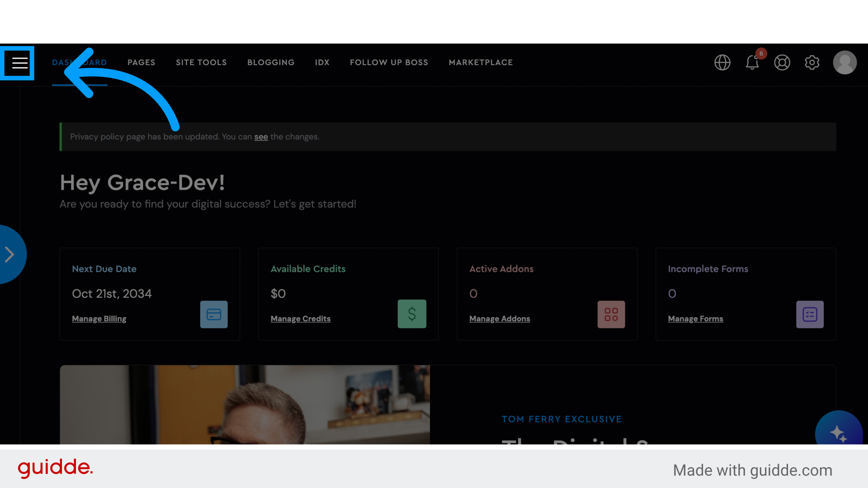Open the Site Tools menu

coord(201,62)
